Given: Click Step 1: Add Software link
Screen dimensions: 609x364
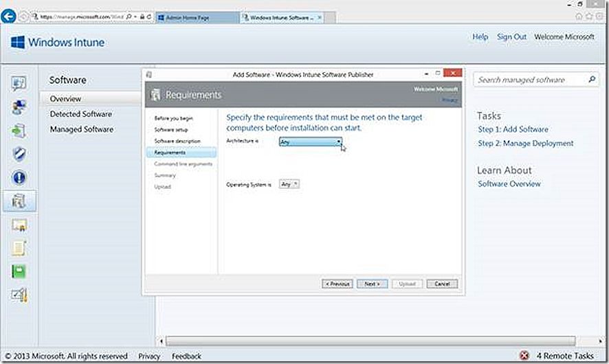Looking at the screenshot, I should (513, 129).
